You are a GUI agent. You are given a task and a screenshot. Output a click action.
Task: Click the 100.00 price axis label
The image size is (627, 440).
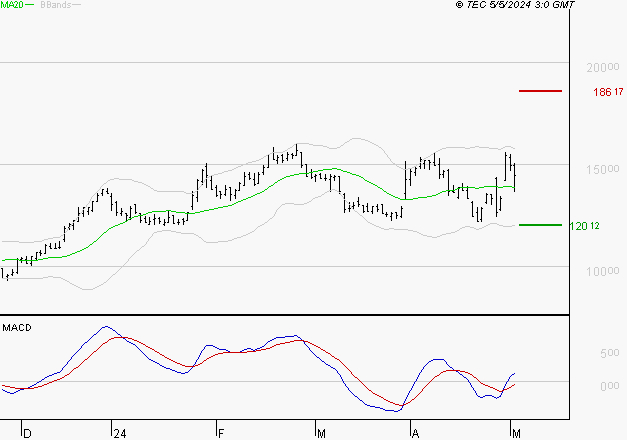pyautogui.click(x=603, y=272)
